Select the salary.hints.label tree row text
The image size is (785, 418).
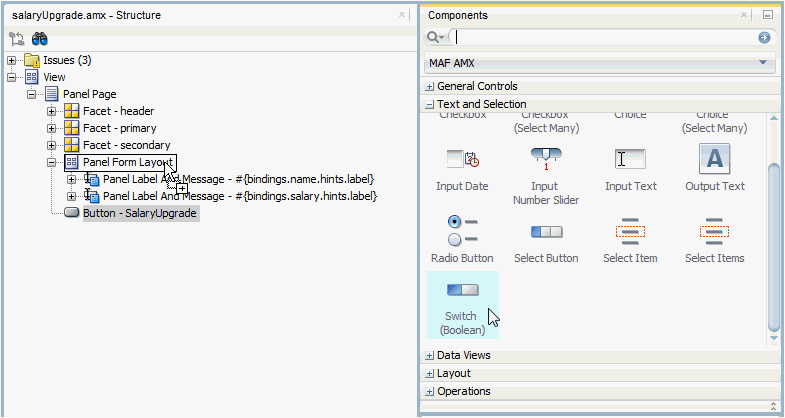tap(240, 196)
